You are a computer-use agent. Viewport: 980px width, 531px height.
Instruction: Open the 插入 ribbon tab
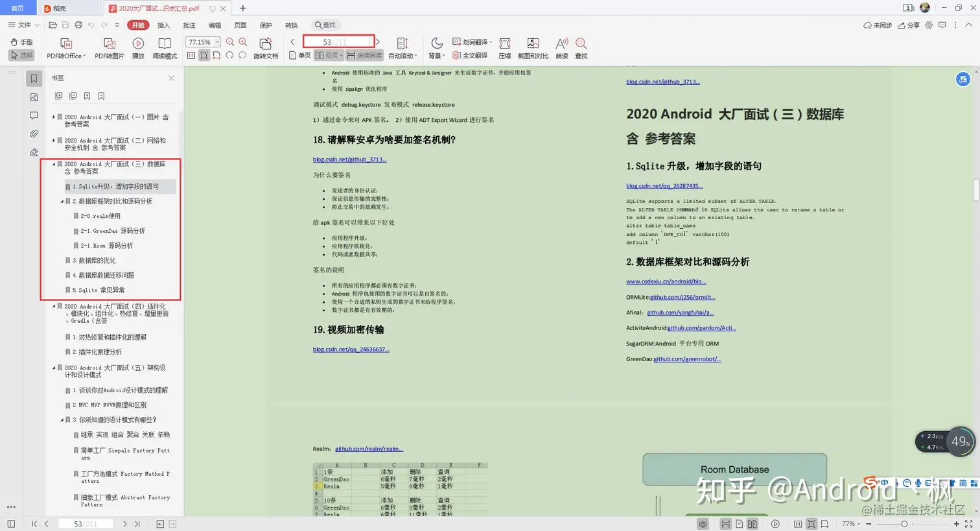click(163, 25)
